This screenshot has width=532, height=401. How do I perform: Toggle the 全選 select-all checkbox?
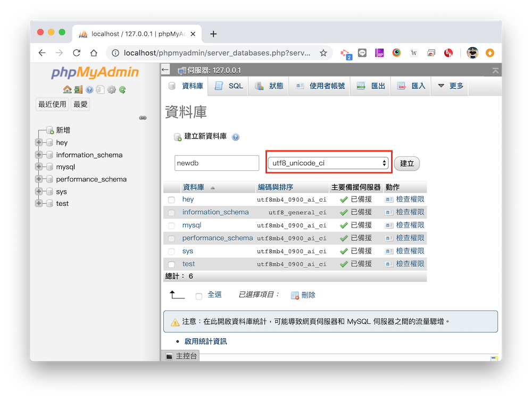point(199,296)
